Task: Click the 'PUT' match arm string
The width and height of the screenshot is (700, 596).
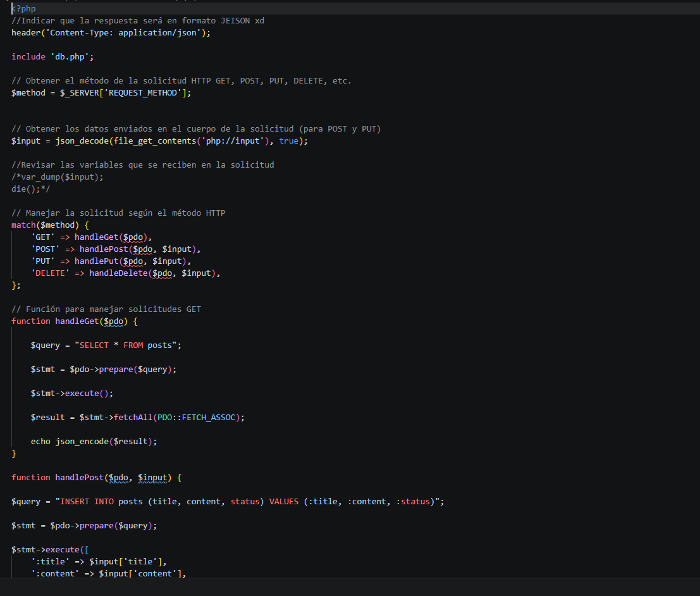Action: (43, 261)
